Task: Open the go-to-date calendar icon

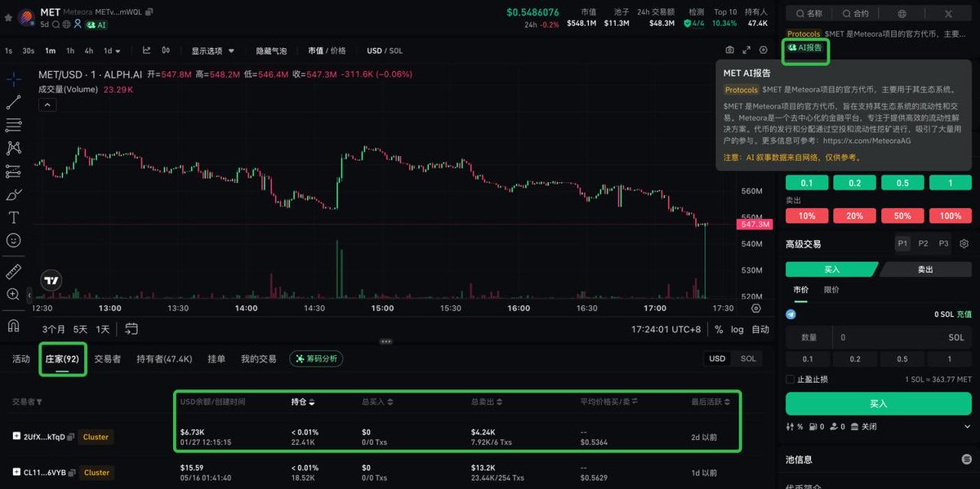Action: coord(131,329)
